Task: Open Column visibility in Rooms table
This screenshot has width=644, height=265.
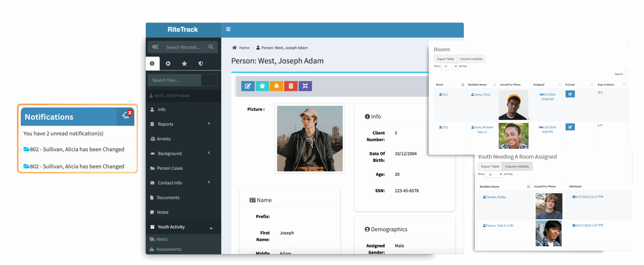Action: point(471,59)
